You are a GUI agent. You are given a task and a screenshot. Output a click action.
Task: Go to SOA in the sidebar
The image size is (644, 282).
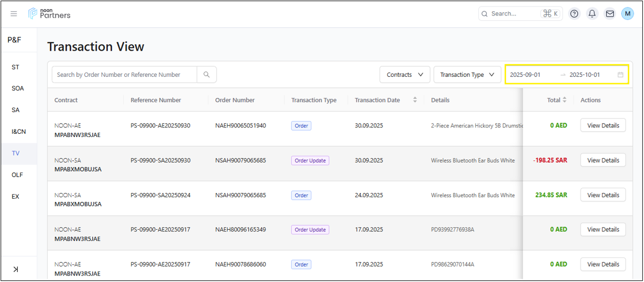coord(18,88)
